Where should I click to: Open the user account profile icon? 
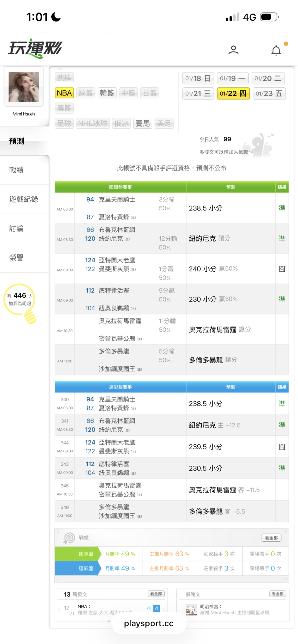(233, 50)
